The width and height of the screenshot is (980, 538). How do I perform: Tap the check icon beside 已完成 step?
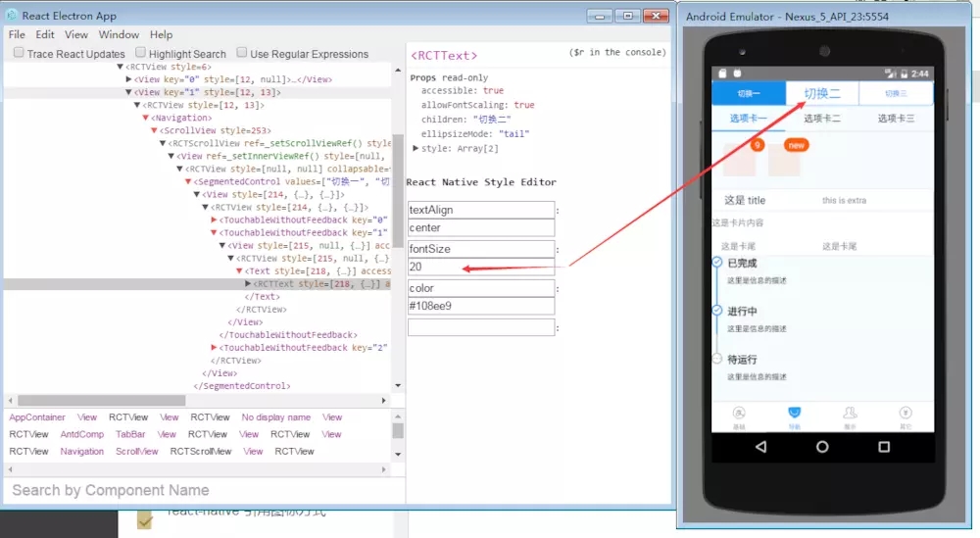click(x=717, y=263)
